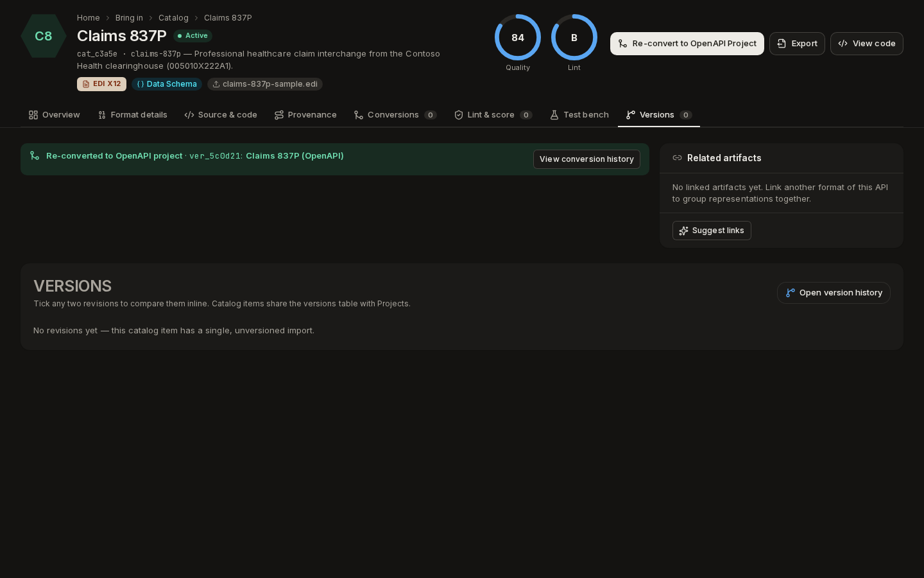924x578 pixels.
Task: Export the Claims 837P item
Action: 797,44
